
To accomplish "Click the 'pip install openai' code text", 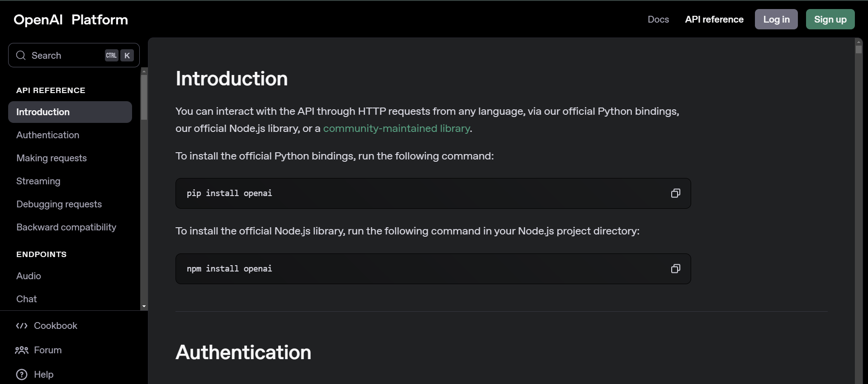I will coord(229,193).
